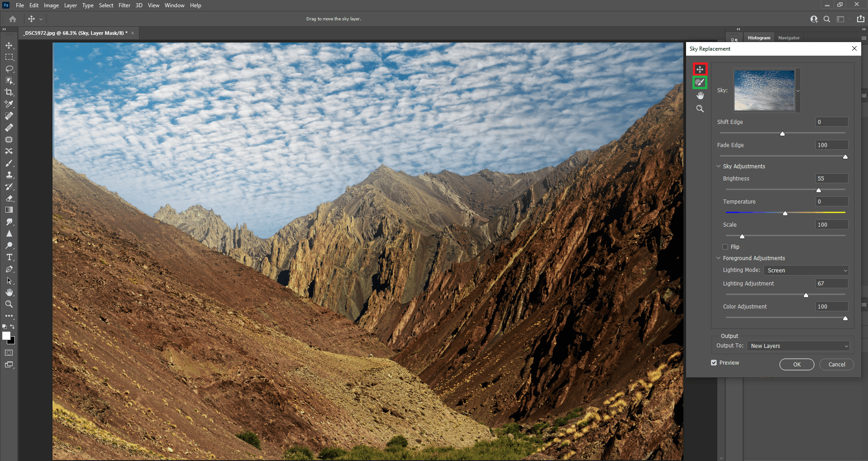Select the Rectangular Marquee tool

tap(9, 57)
